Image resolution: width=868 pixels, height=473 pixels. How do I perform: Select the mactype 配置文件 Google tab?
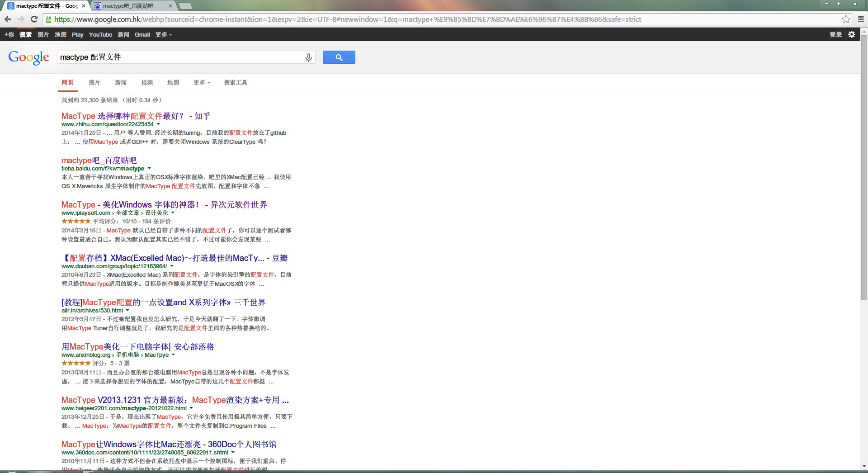tap(45, 6)
